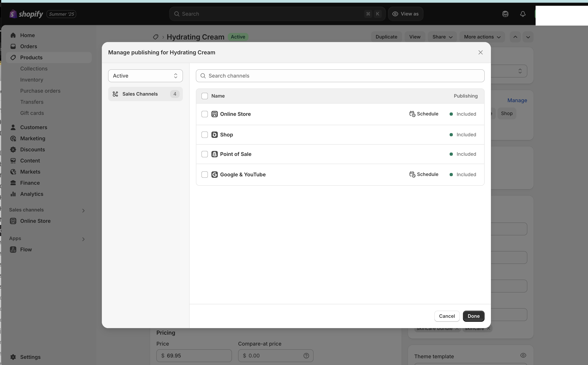
Task: Open the Active status dropdown
Action: pyautogui.click(x=145, y=76)
